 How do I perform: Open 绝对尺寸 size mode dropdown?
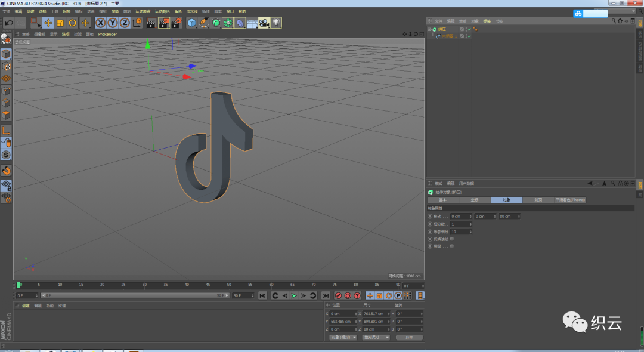[376, 337]
